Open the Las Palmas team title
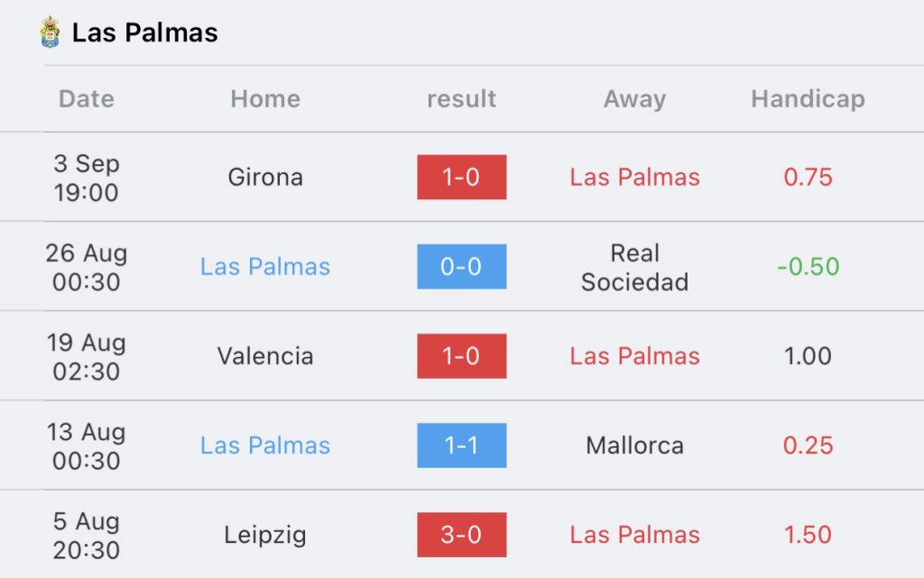Viewport: 924px width, 578px height. [145, 32]
